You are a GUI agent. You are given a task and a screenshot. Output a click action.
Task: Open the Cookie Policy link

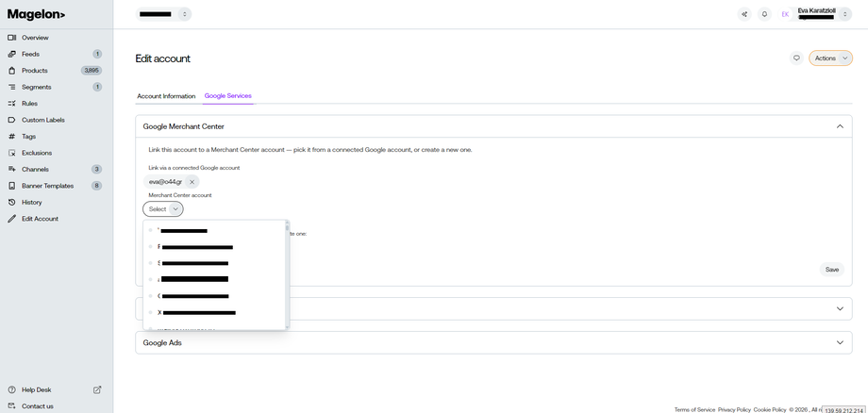(x=770, y=409)
